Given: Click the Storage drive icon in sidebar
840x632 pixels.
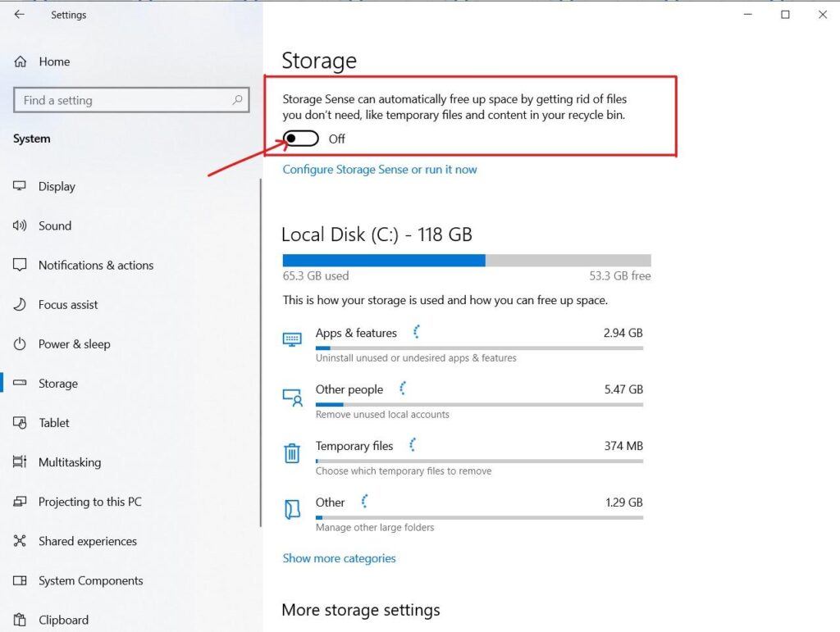Looking at the screenshot, I should [x=20, y=383].
